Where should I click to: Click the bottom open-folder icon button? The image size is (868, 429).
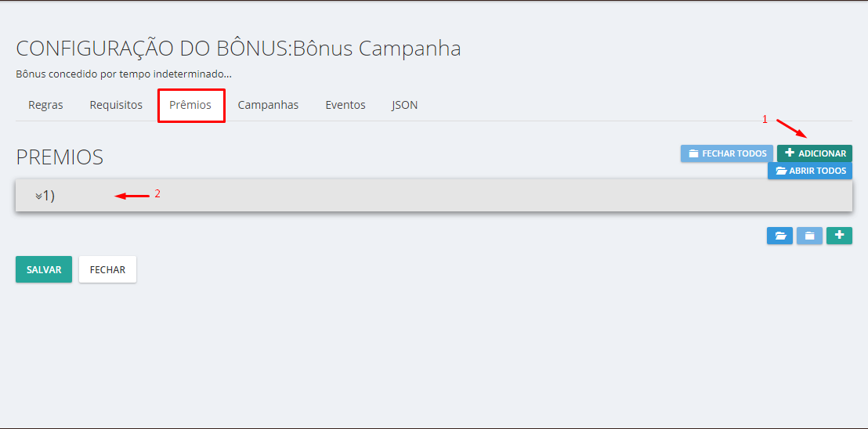(x=779, y=236)
